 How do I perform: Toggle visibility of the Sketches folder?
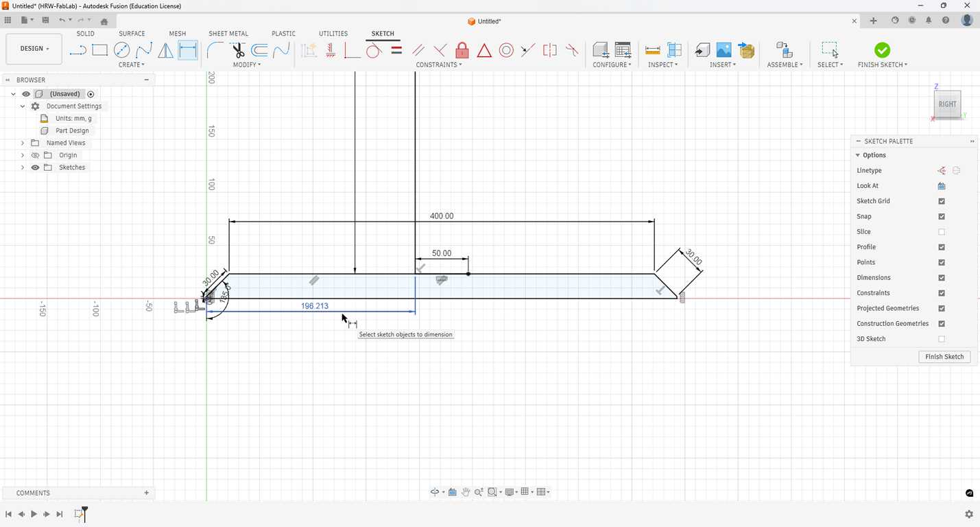[x=36, y=167]
